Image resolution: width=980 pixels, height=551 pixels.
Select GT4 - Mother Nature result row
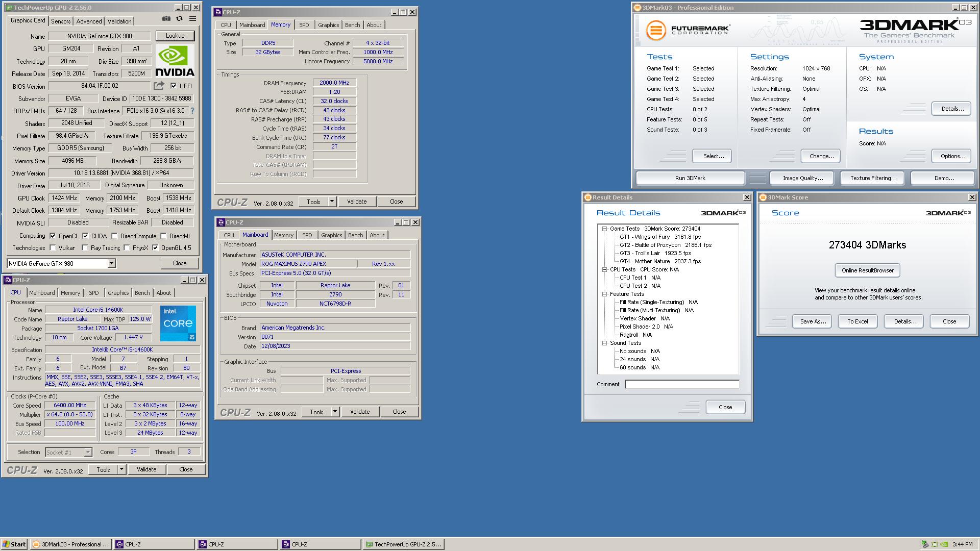[660, 261]
